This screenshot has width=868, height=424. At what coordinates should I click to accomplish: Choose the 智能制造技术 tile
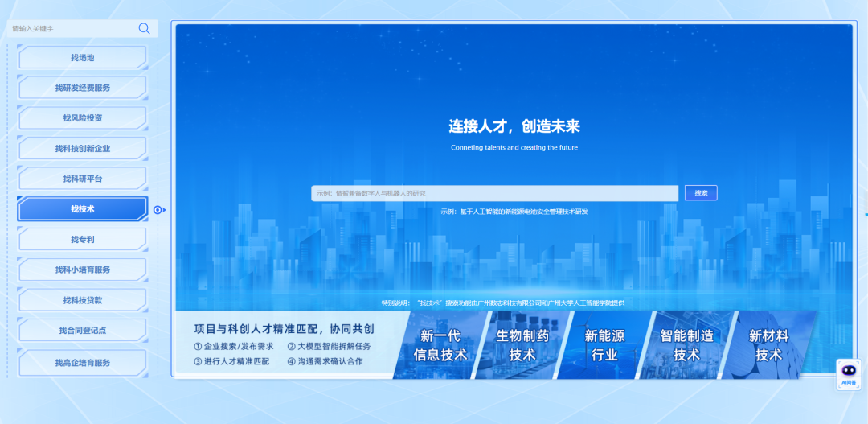coord(686,345)
